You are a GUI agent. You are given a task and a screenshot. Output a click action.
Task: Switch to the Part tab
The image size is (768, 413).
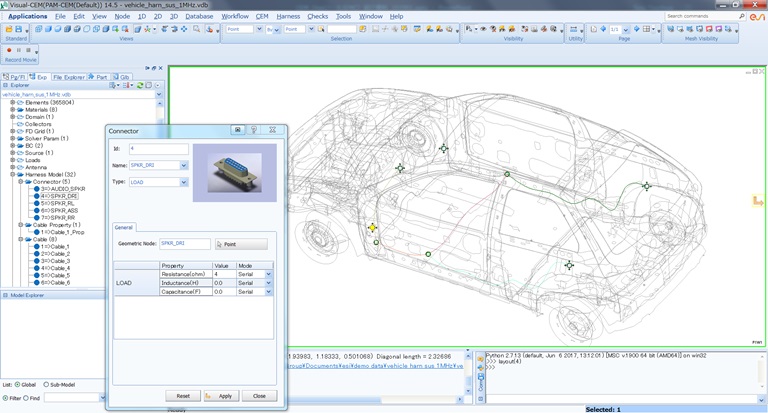click(x=98, y=77)
